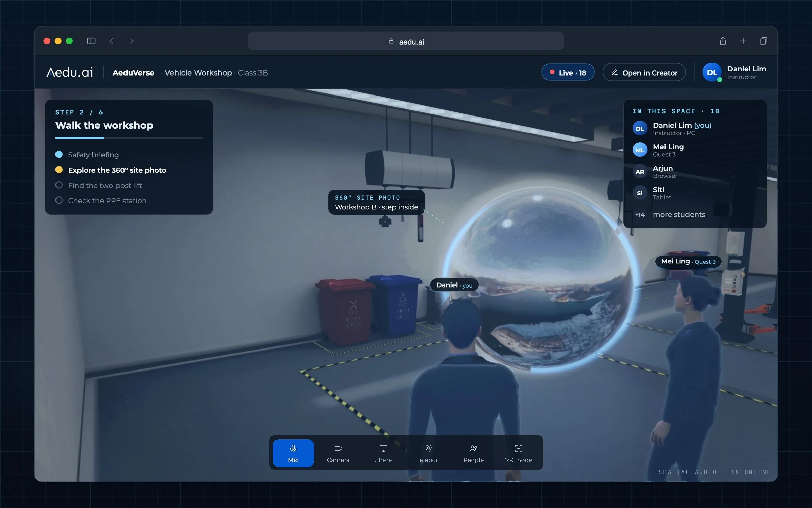
Task: Click the Mei Ling · Quest 3 avatar nametag
Action: coord(688,261)
